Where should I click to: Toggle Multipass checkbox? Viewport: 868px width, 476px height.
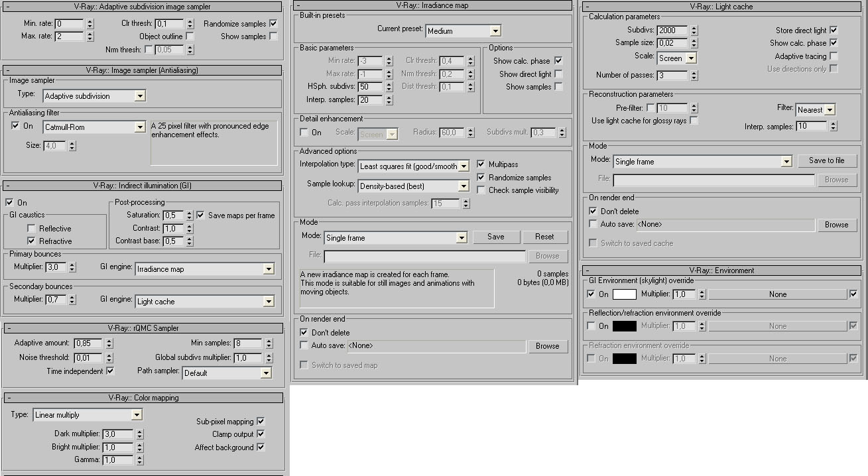pos(481,164)
